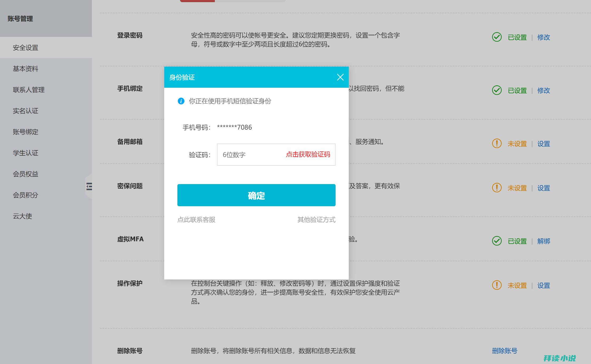Click 解绑 for 虚拟MFA
The height and width of the screenshot is (364, 591).
click(544, 241)
